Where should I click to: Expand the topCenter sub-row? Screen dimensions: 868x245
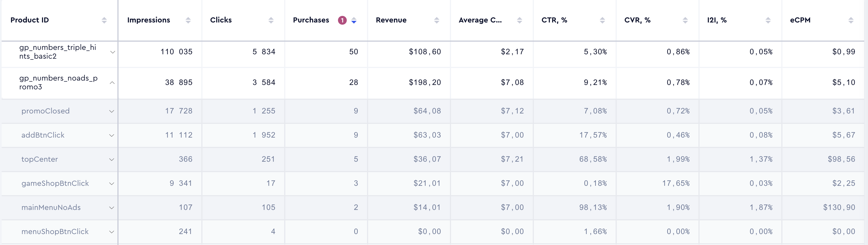[x=112, y=159]
